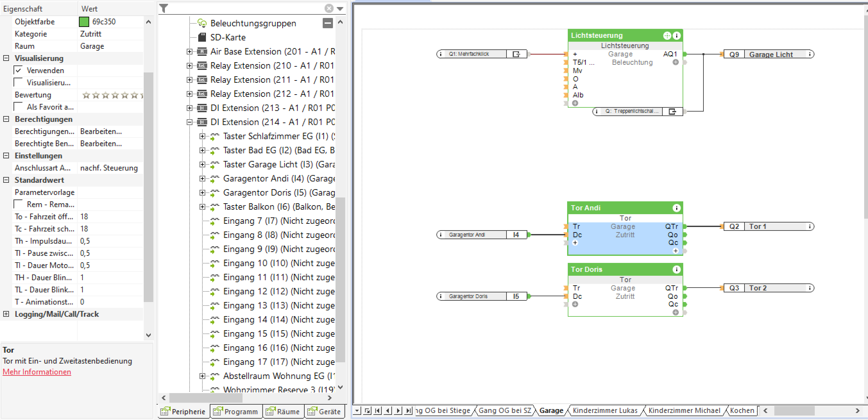The width and height of the screenshot is (868, 420).
Task: Open the Kinderzimmer Lukas page tab
Action: [x=605, y=410]
